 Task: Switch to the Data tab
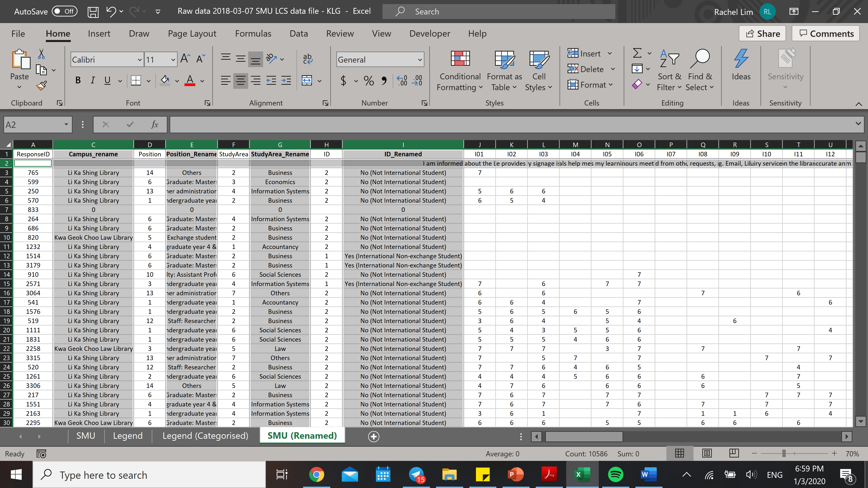point(299,34)
